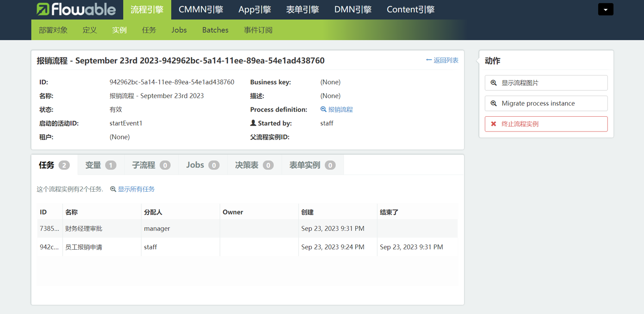Switch to the CMMN引擎 engine tab

point(201,9)
